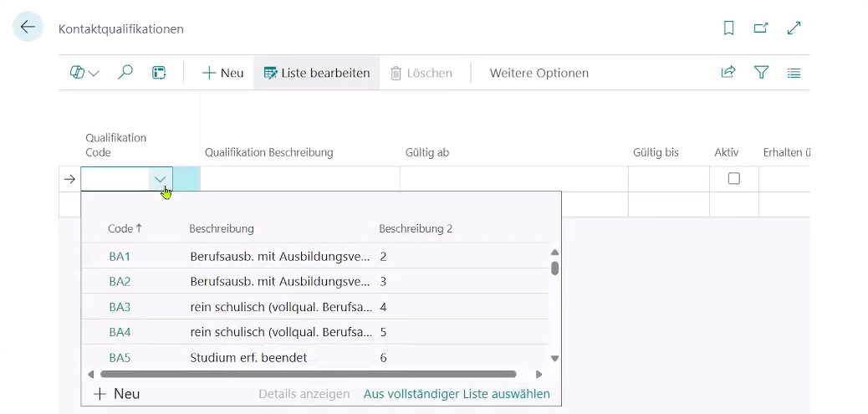Open page in new window icon
Viewport: 868px width, 414px height.
761,28
